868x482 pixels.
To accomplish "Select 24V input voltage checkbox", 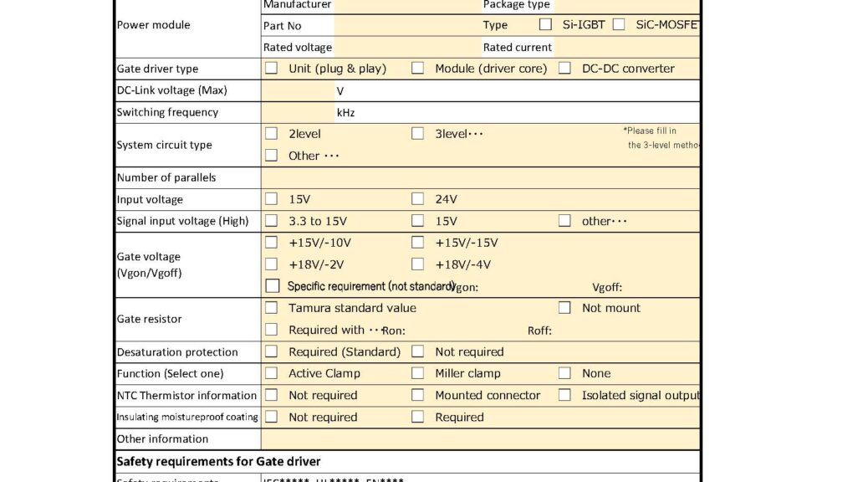I will [418, 199].
